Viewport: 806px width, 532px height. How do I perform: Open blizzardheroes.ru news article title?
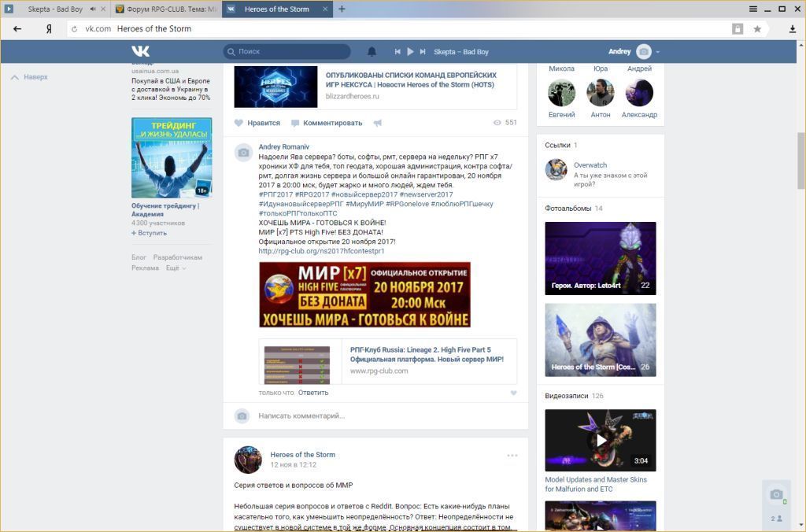[x=411, y=79]
